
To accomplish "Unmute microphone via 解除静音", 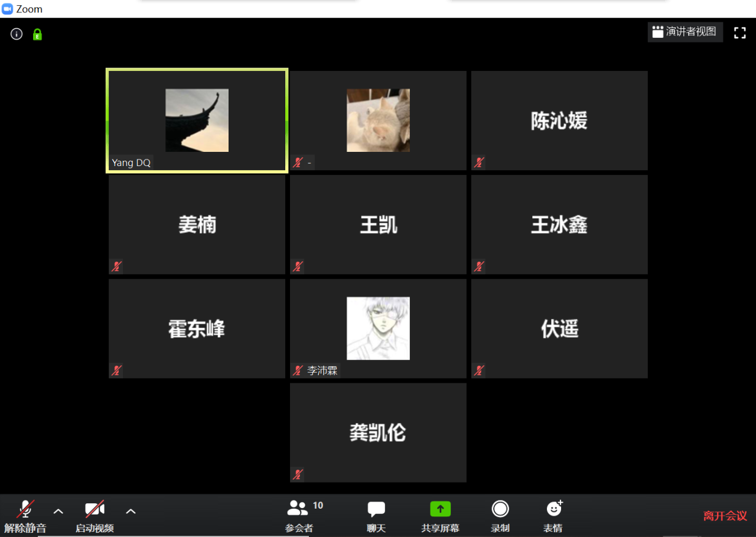I will (25, 516).
